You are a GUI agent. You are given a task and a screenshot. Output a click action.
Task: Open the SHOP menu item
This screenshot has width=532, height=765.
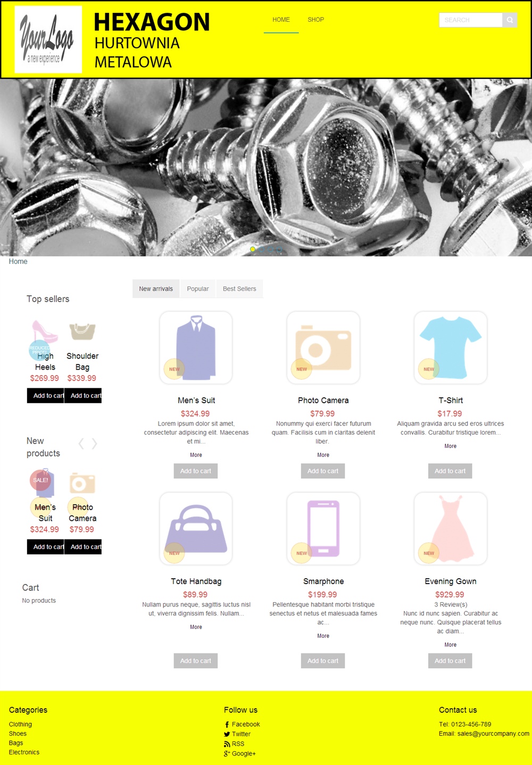[x=315, y=20]
